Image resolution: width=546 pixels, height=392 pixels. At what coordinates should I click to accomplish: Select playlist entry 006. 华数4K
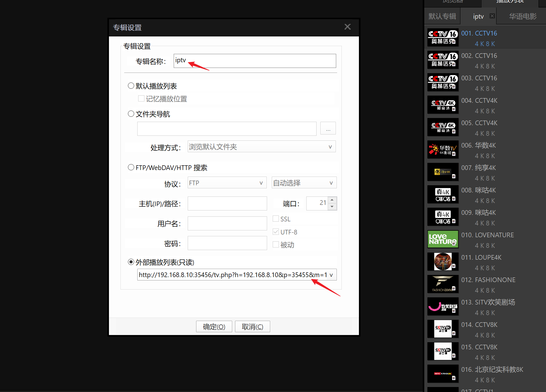[486, 150]
